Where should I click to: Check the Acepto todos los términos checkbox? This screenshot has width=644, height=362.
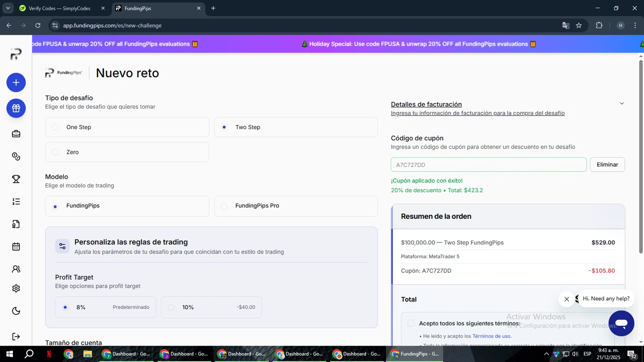[411, 323]
